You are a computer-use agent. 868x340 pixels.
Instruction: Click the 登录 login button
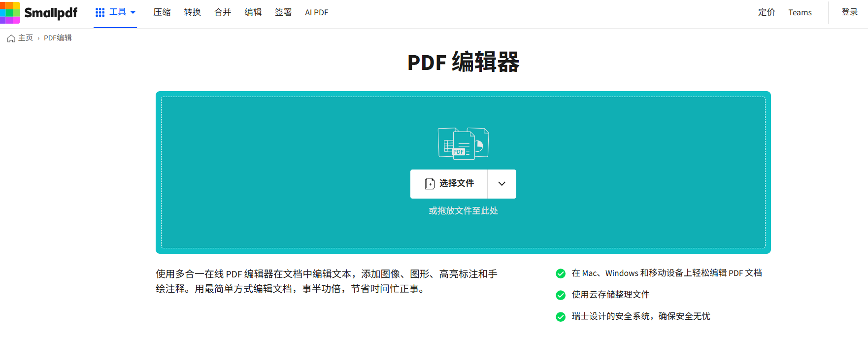click(850, 12)
